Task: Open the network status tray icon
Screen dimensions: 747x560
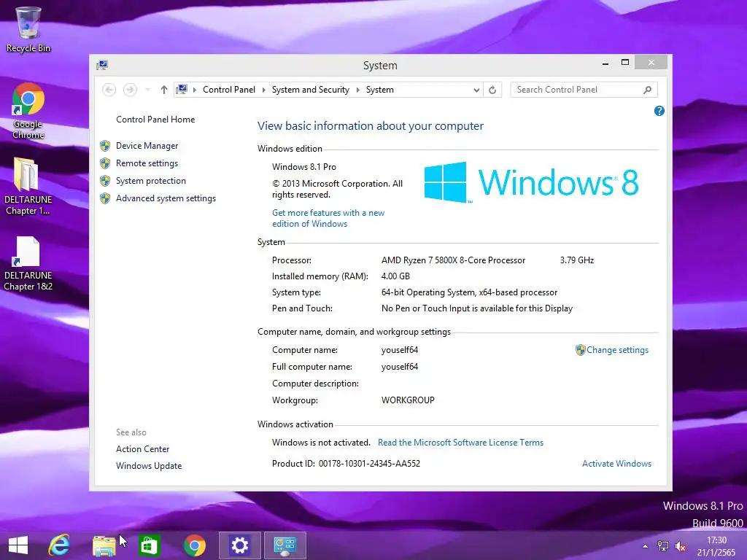Action: click(662, 546)
